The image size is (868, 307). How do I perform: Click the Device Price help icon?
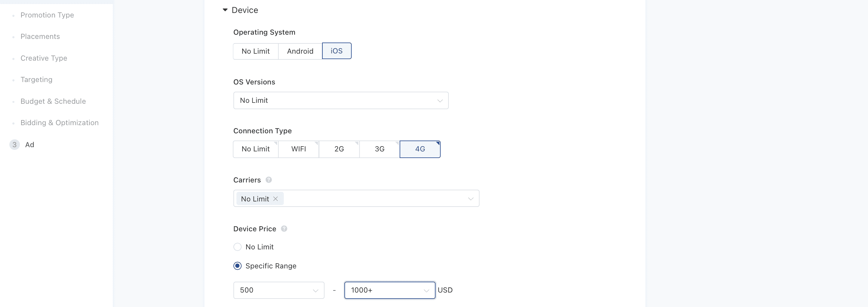[284, 229]
